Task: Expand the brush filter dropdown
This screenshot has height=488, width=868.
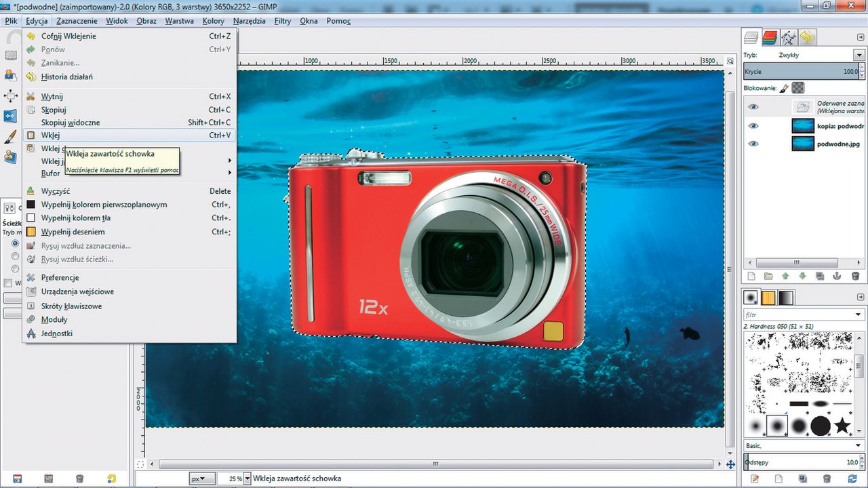Action: click(x=859, y=315)
